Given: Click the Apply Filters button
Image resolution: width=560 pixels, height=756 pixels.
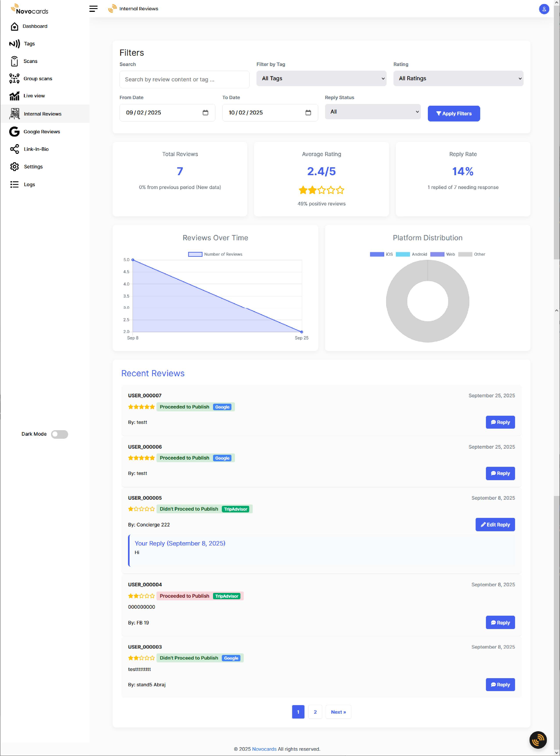Looking at the screenshot, I should (x=453, y=113).
